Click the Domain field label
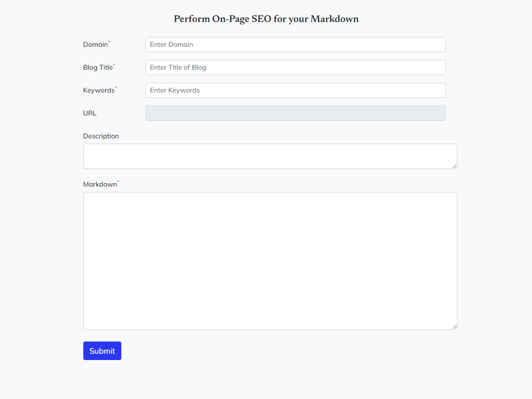The height and width of the screenshot is (399, 532). tap(95, 44)
